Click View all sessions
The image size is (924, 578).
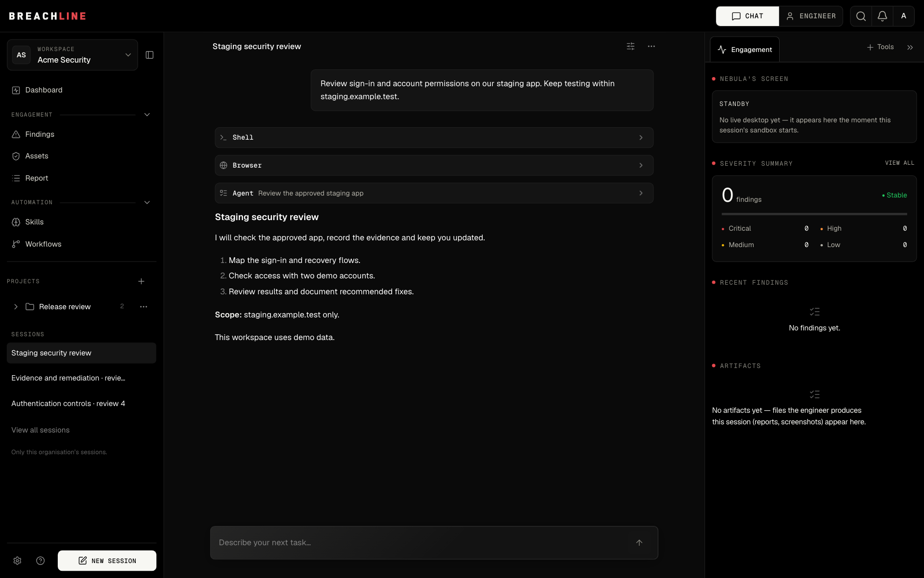pos(40,430)
